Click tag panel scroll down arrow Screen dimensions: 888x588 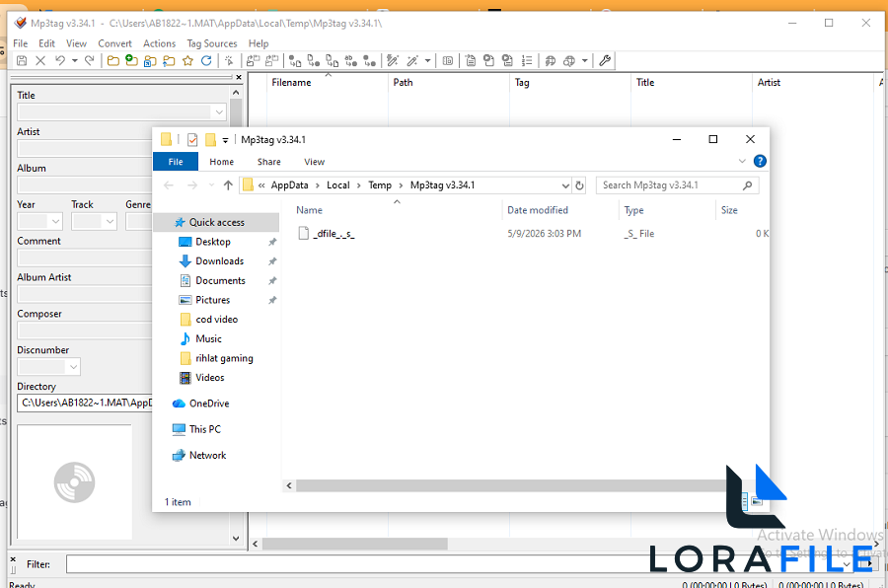(x=236, y=538)
